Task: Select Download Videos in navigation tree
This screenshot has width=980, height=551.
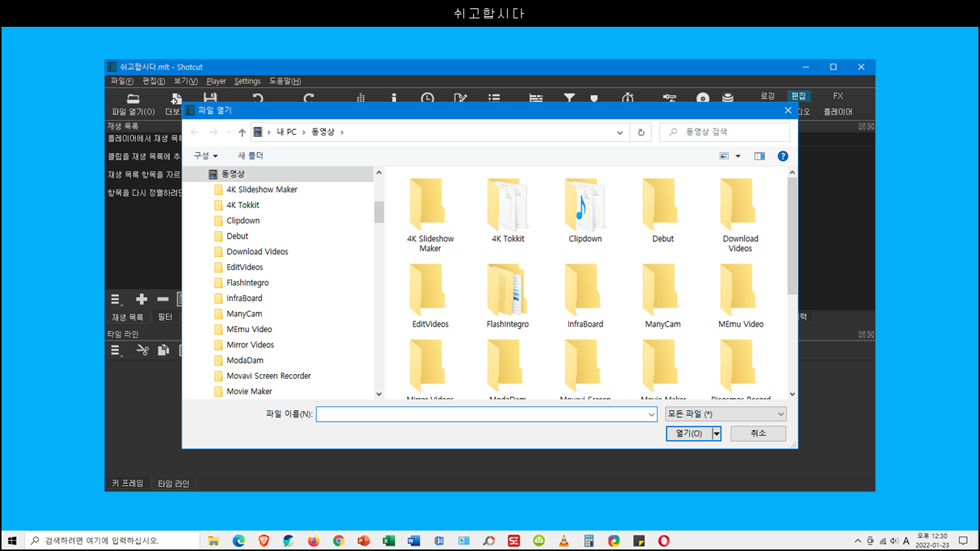Action: [x=257, y=252]
